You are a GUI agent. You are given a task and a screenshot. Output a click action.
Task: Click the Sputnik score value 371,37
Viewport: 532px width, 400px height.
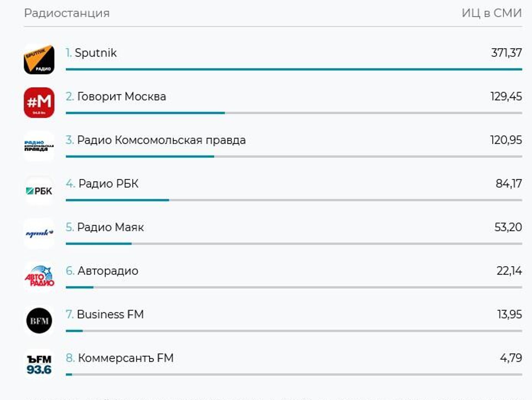[x=506, y=53]
